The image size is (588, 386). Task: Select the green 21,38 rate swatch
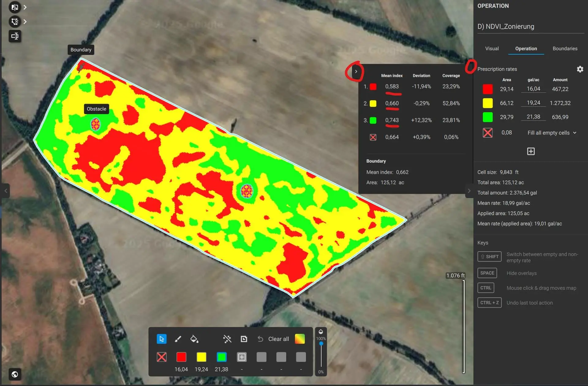pos(221,357)
